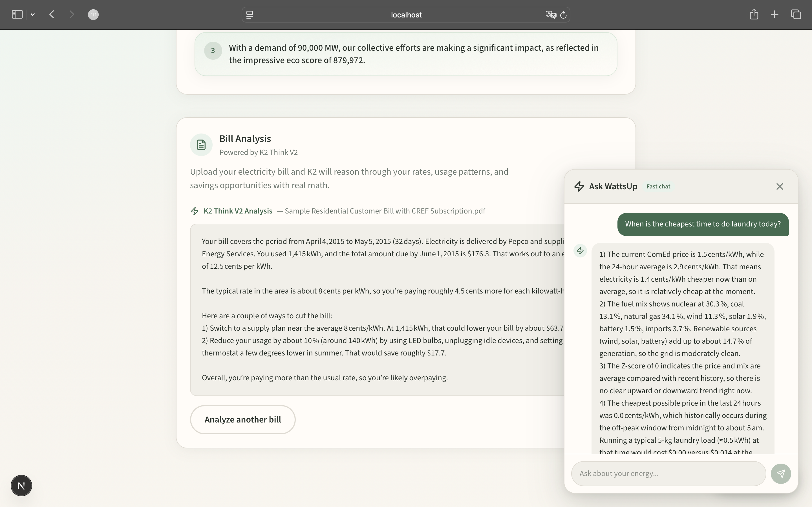Toggle the Safari sidebar icon

click(x=17, y=14)
